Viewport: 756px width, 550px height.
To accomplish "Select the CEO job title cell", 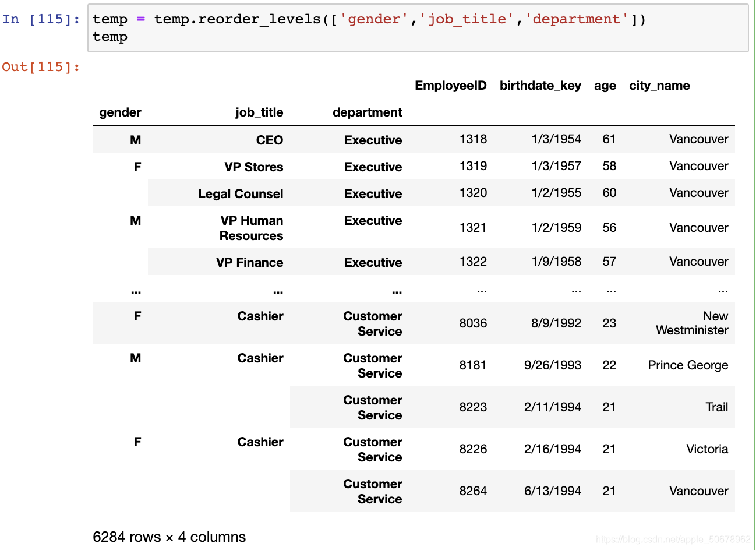I will [x=269, y=140].
